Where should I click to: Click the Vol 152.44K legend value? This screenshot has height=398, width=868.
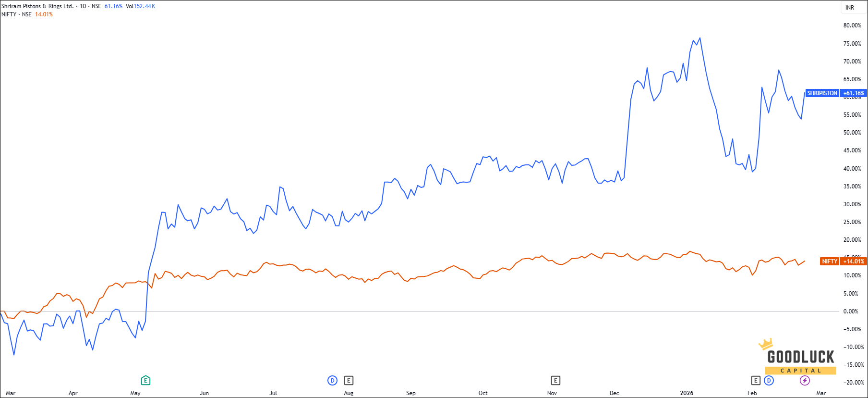coord(141,6)
